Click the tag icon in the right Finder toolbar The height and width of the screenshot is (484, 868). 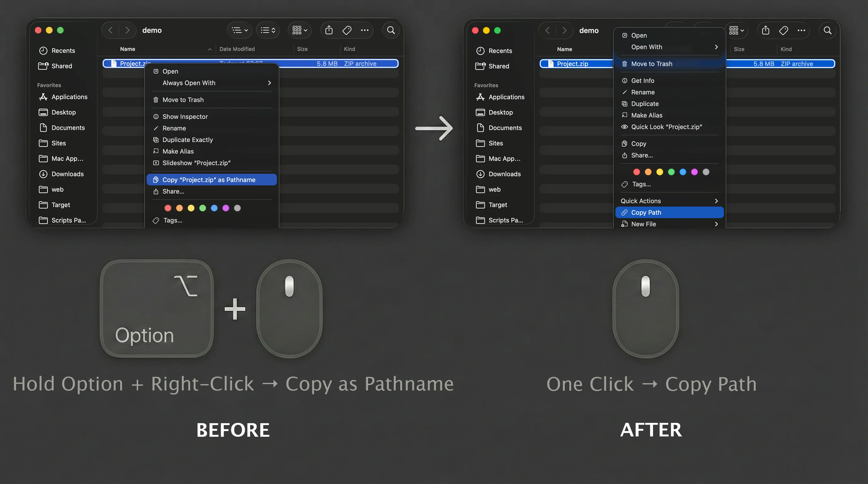pos(783,31)
